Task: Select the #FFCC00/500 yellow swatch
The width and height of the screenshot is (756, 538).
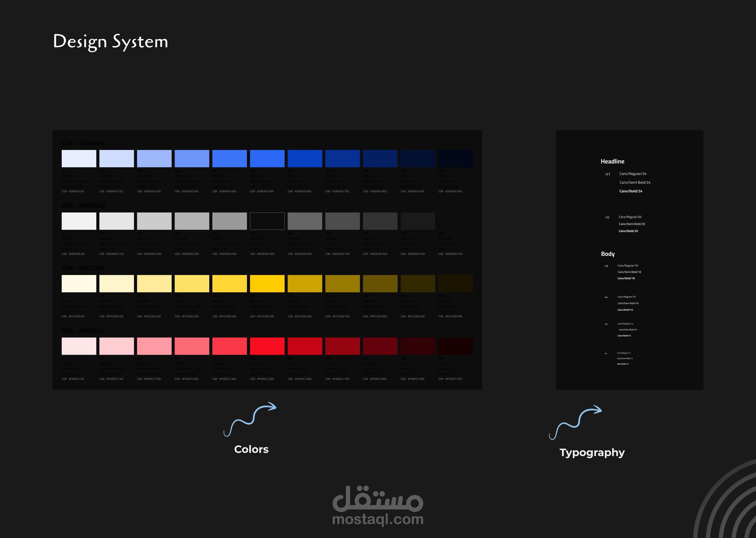Action: (x=267, y=283)
